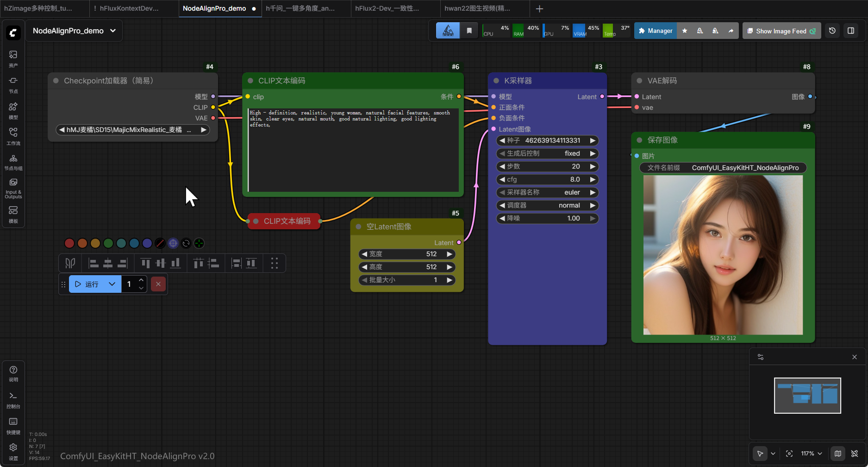Viewport: 868px width, 467px height.
Task: Open the 设置 settings gear
Action: (13, 452)
